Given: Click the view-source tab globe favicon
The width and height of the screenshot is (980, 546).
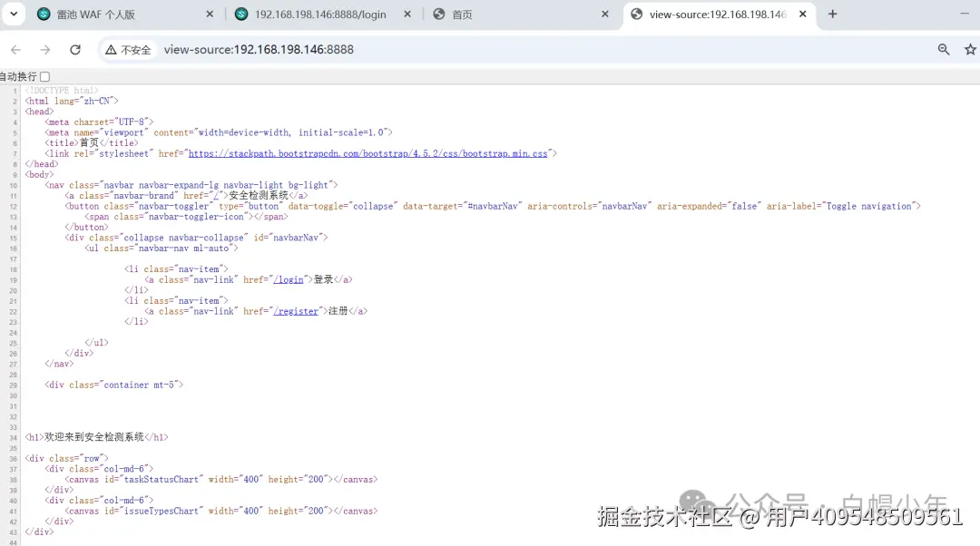Looking at the screenshot, I should point(636,14).
